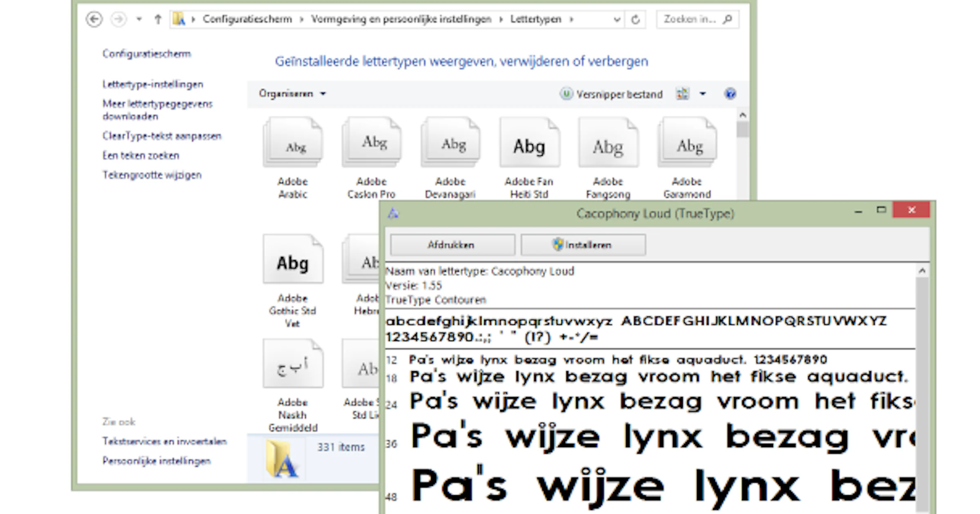Select the Adobe Devanagari font

click(x=450, y=158)
